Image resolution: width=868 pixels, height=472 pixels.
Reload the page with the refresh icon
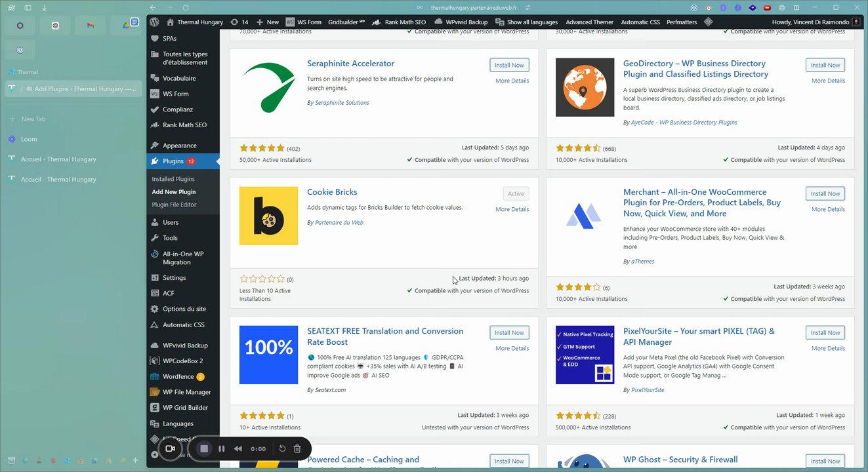pos(186,7)
